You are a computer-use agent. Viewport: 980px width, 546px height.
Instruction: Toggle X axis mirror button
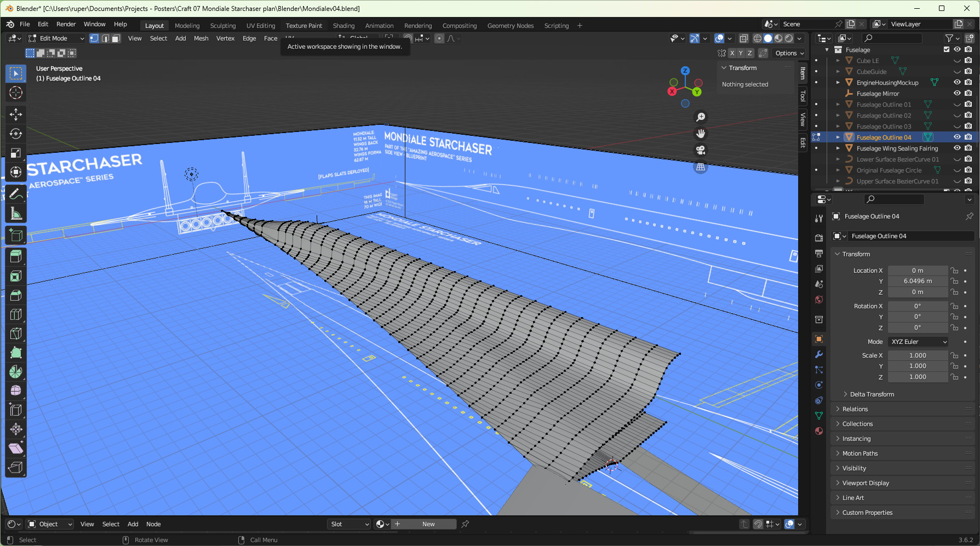tap(732, 53)
